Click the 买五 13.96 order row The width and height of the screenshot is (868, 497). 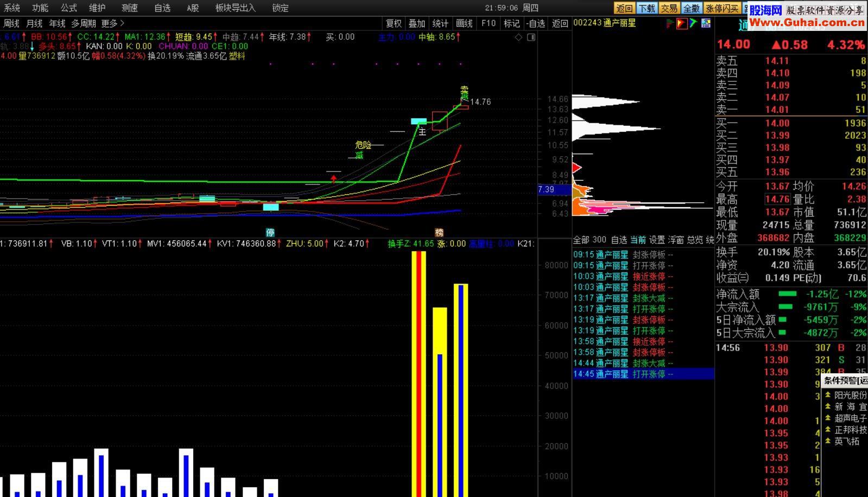click(x=791, y=172)
